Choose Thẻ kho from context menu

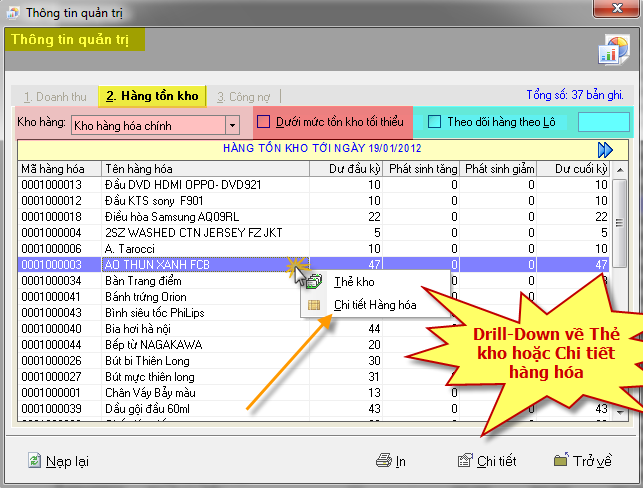coord(354,282)
